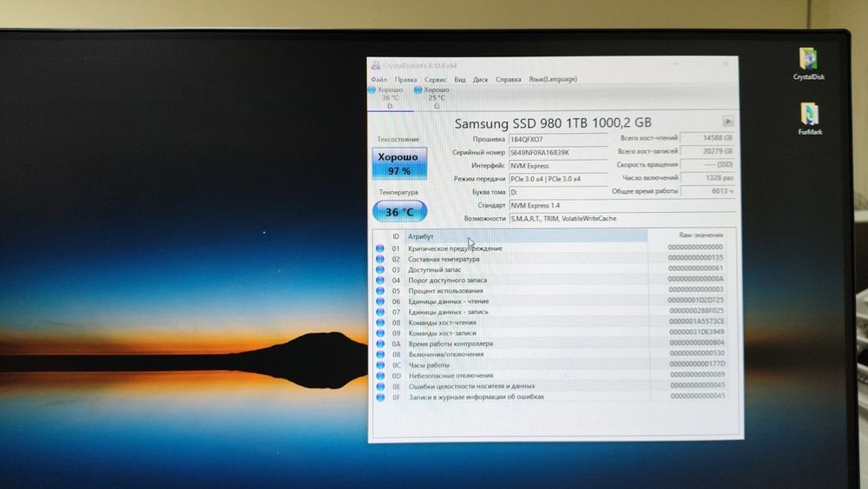The height and width of the screenshot is (489, 868).
Task: Click status icon of attribute 0D row
Action: 380,376
